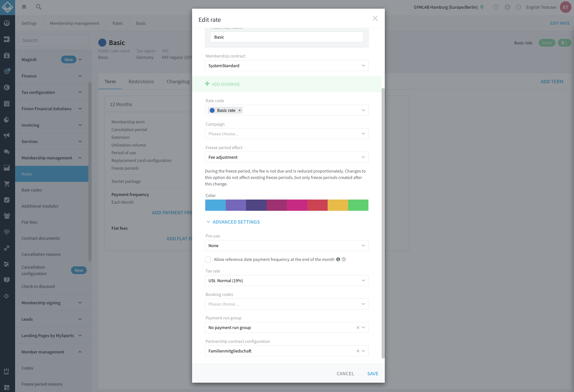Click the sidebar Search field
Viewport: 574px width, 392px height.
[53, 40]
